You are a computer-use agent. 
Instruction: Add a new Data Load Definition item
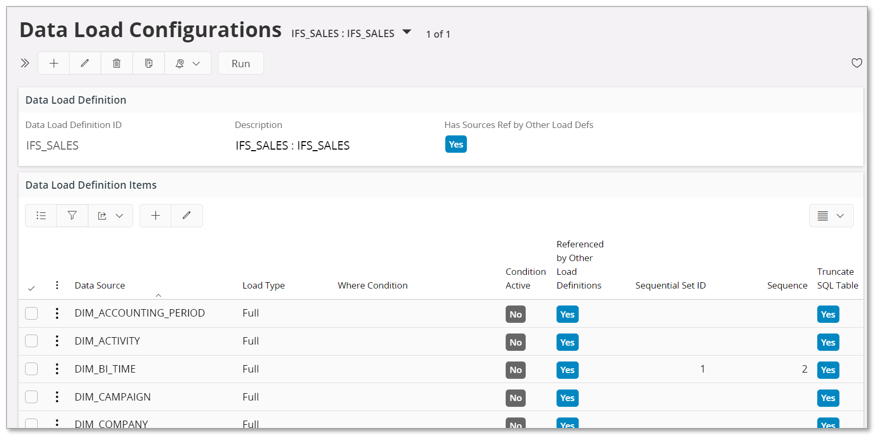[x=155, y=215]
